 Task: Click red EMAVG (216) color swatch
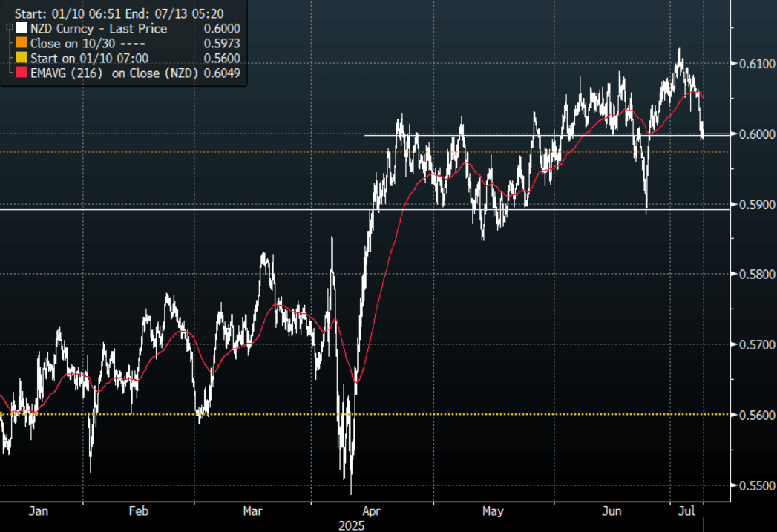[22, 73]
